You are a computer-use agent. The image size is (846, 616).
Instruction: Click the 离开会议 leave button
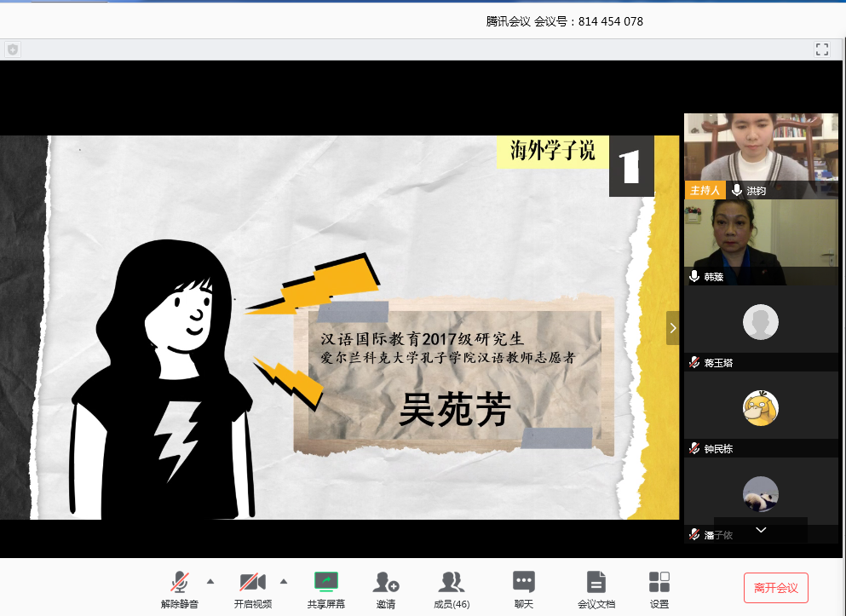(x=775, y=588)
